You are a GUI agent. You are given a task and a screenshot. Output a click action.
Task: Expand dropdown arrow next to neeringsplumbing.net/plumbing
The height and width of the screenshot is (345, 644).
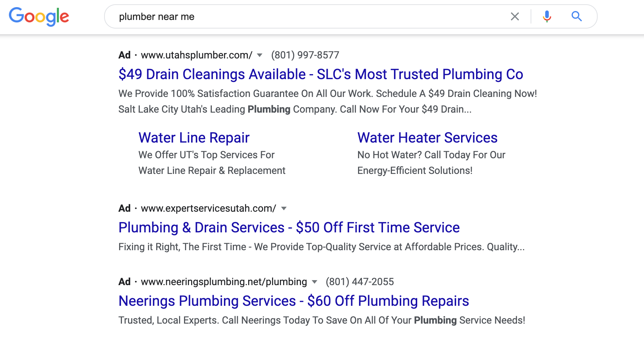315,282
